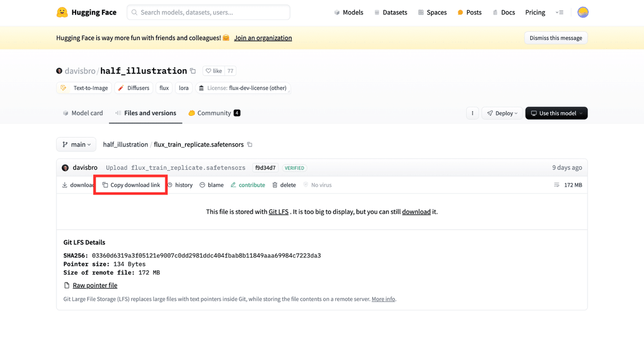Copy the model name with the clipboard icon
The image size is (644, 362).
pyautogui.click(x=193, y=70)
